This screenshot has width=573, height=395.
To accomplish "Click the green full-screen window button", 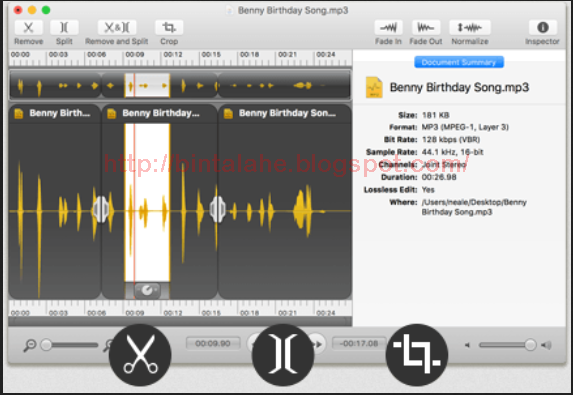I will 46,10.
